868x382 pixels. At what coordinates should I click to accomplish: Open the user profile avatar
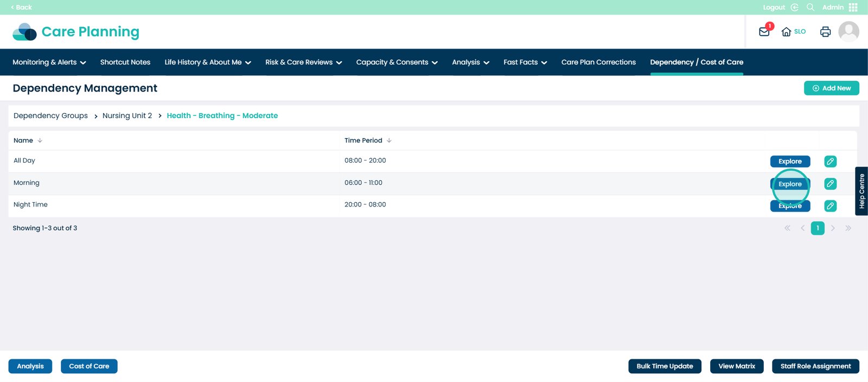848,31
